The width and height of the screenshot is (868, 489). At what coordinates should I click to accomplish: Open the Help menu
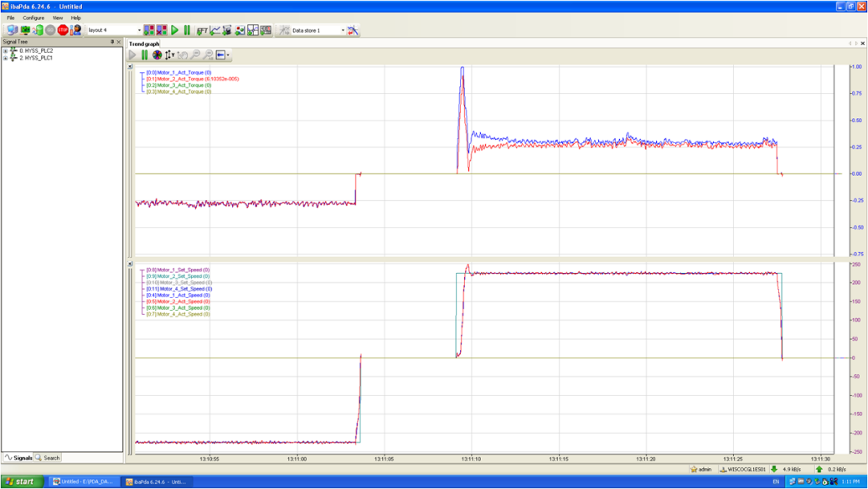[76, 18]
